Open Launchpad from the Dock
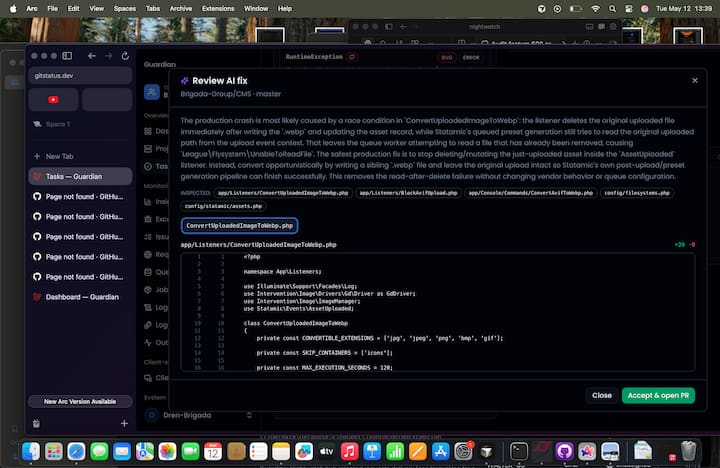Image resolution: width=720 pixels, height=468 pixels. coord(54,451)
